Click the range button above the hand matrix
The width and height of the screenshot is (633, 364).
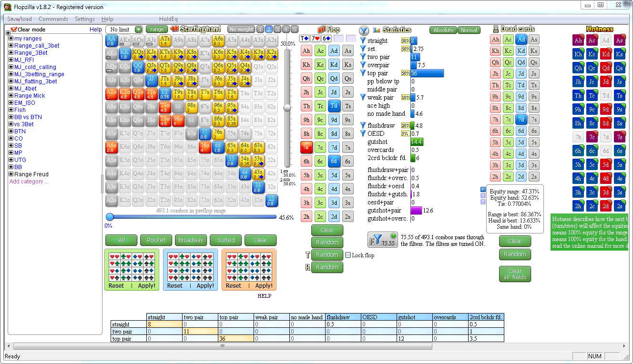[x=156, y=30]
